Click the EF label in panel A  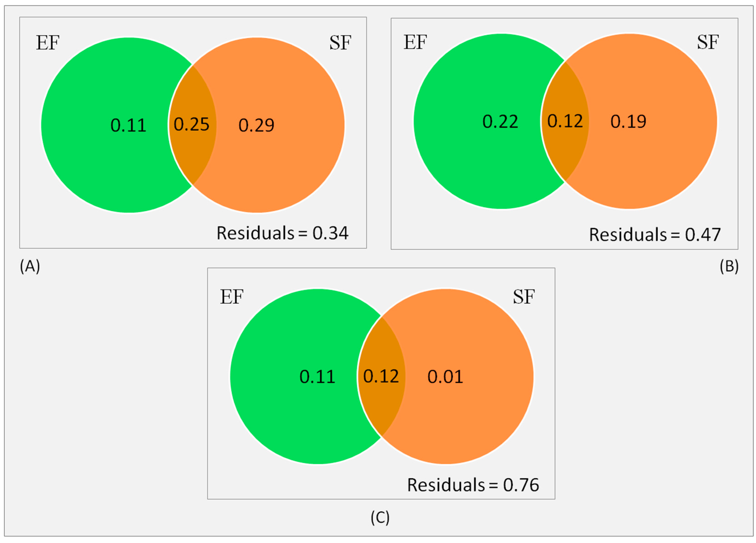point(48,43)
